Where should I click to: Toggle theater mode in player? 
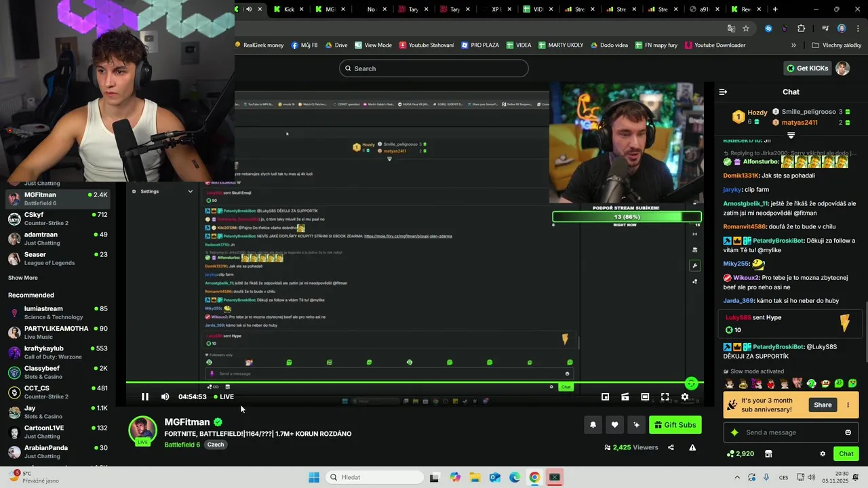click(645, 397)
